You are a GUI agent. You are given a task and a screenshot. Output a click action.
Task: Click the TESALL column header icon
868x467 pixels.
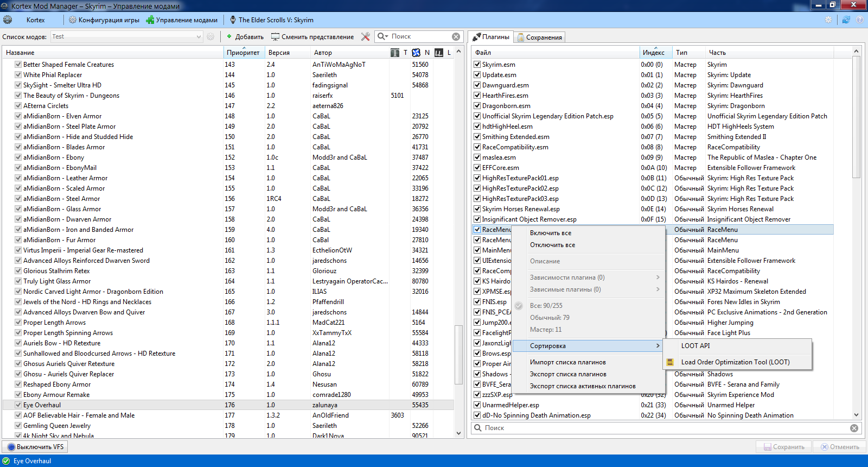point(395,53)
